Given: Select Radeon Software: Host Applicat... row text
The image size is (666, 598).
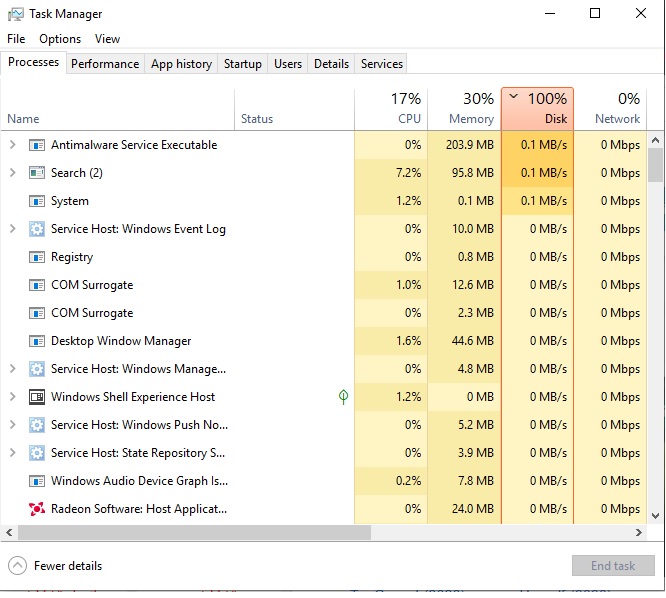Looking at the screenshot, I should [x=139, y=509].
